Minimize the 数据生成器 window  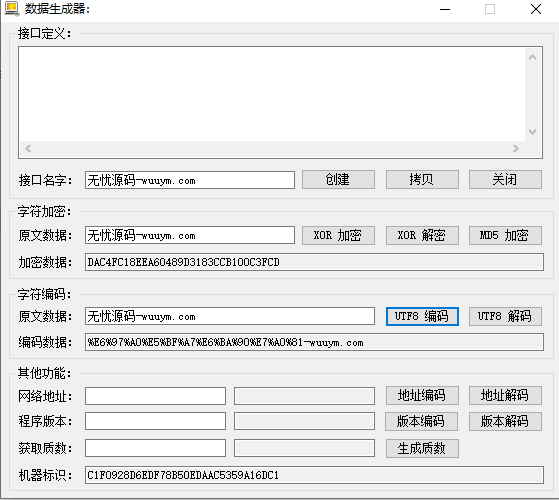coord(445,9)
